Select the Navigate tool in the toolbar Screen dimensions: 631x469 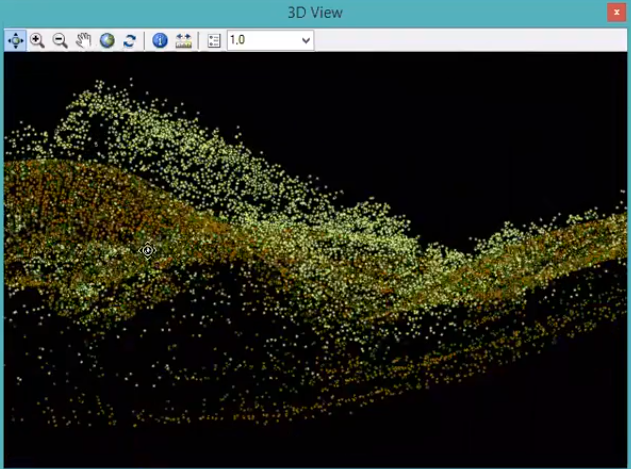pyautogui.click(x=15, y=41)
